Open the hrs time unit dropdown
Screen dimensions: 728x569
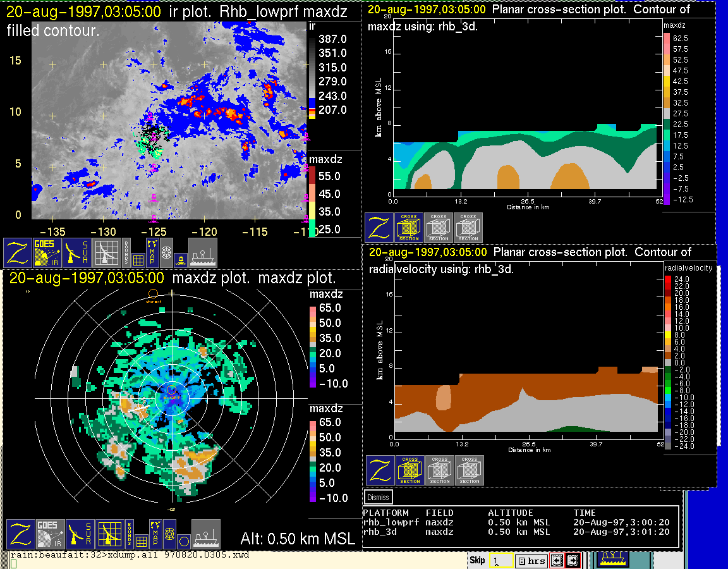(x=530, y=560)
